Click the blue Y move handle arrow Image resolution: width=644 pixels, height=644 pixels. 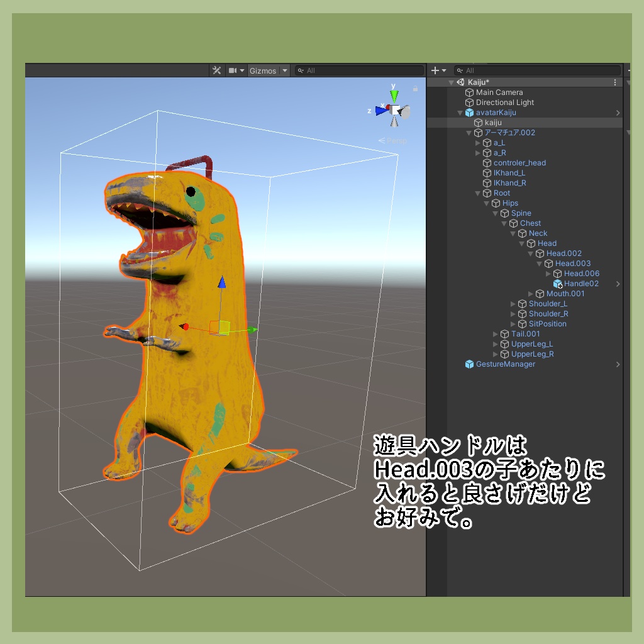222,282
